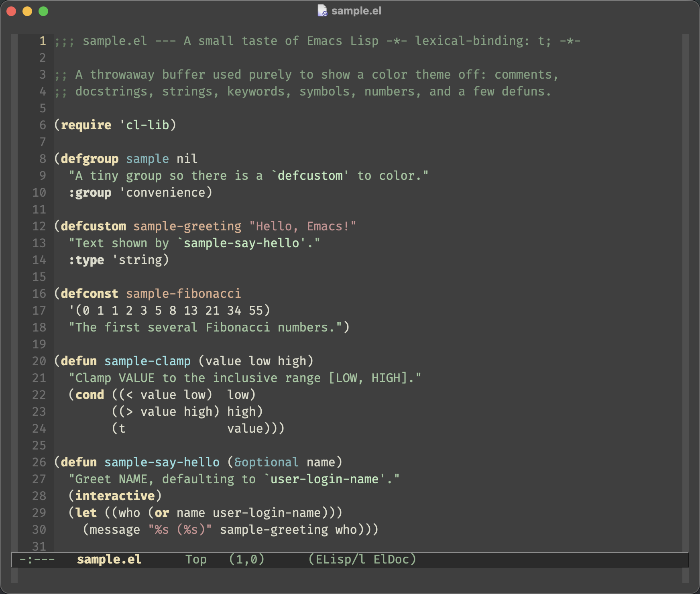The image size is (700, 594).
Task: Click the let keyword on line 29
Action: pos(86,513)
